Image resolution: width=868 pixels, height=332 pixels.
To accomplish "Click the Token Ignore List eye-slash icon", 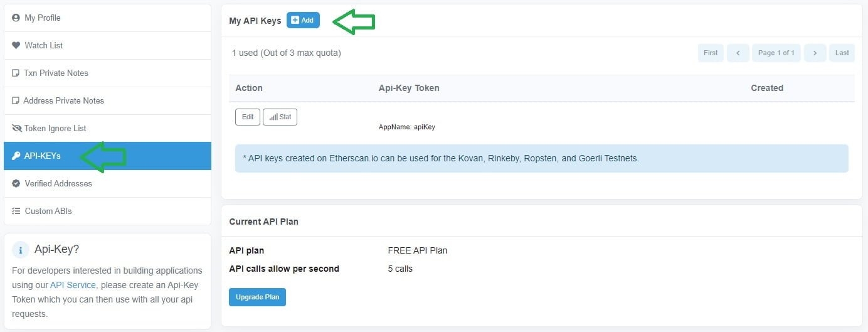I will click(17, 129).
